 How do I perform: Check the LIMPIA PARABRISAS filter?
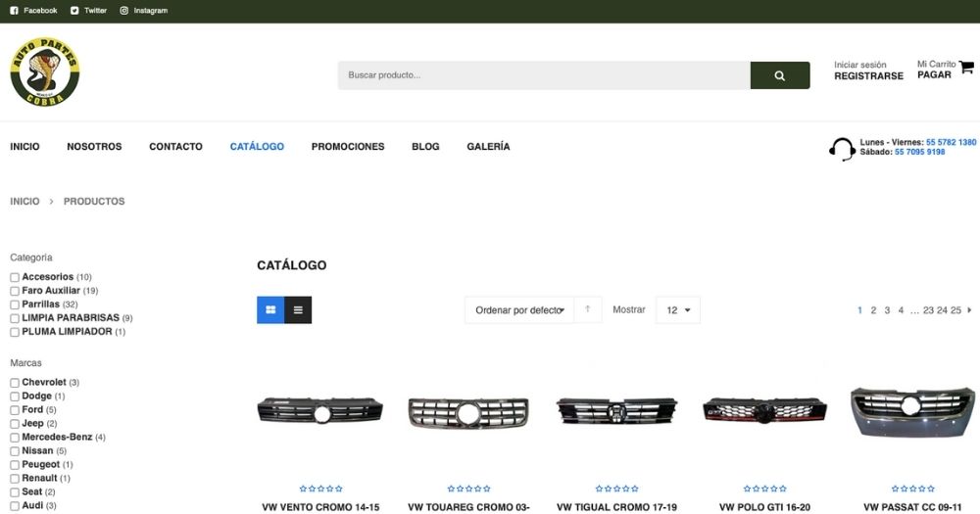[x=15, y=318]
